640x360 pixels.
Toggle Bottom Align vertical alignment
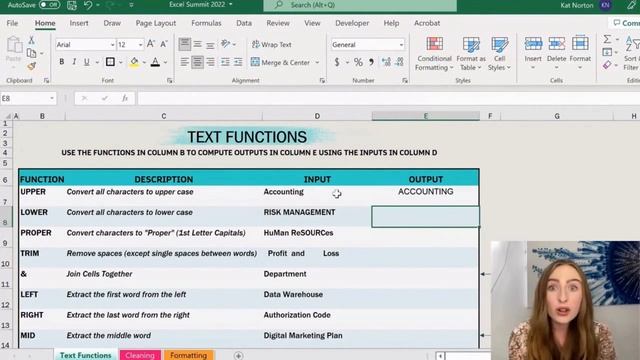(x=210, y=44)
